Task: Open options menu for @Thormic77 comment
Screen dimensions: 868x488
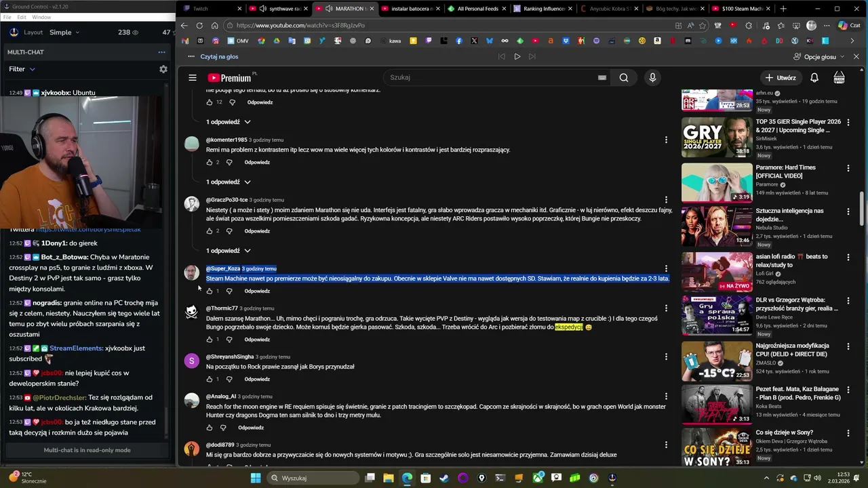Action: click(666, 308)
